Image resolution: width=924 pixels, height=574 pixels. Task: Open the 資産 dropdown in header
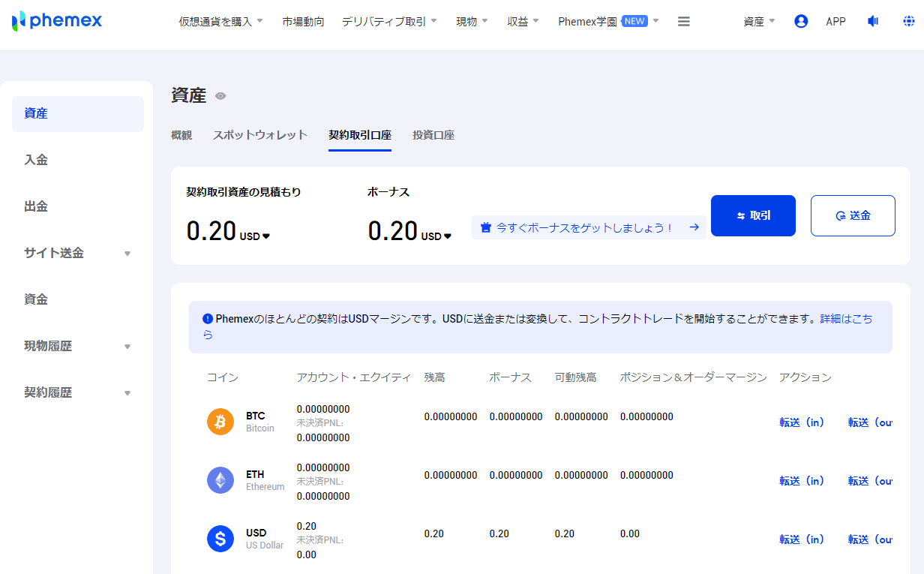(x=759, y=22)
